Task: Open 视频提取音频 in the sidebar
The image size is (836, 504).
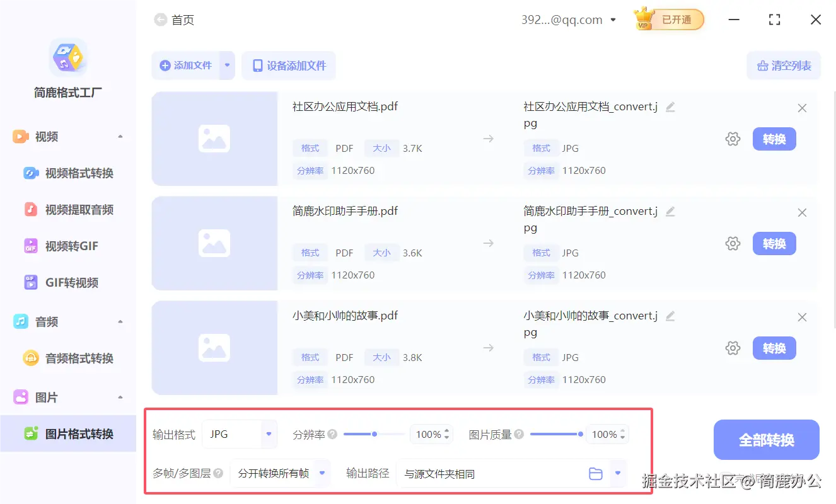Action: [68, 210]
